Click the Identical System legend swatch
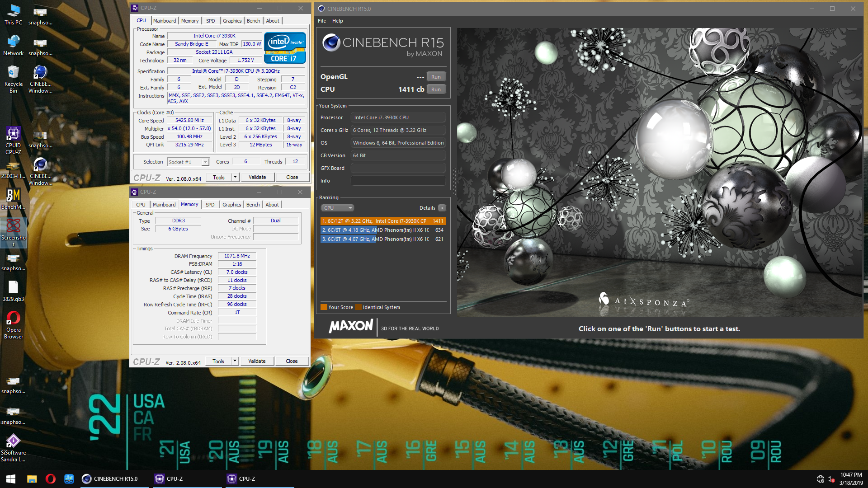 [358, 307]
